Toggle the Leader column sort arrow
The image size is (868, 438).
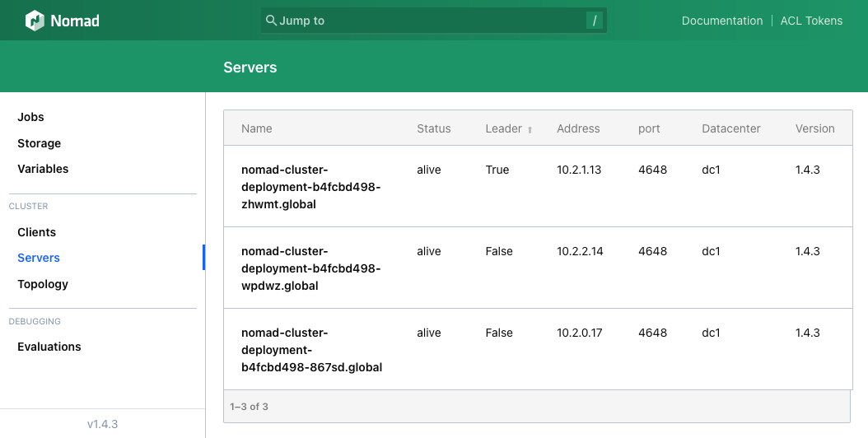(530, 129)
